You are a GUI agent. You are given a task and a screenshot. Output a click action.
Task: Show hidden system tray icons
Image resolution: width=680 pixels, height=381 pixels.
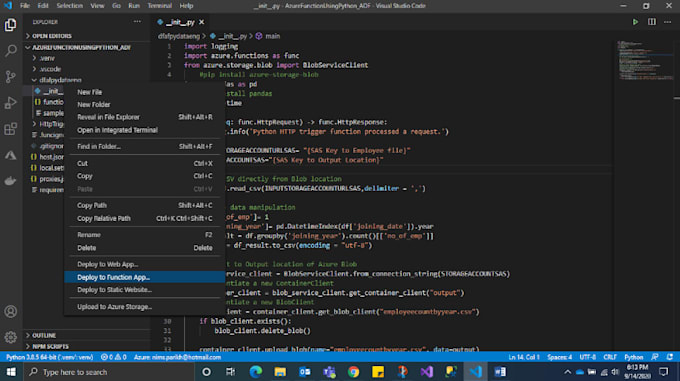click(x=567, y=372)
